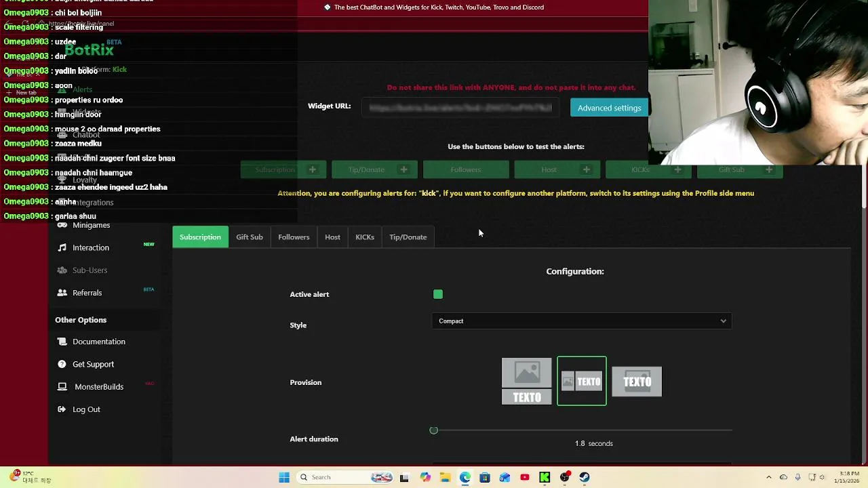Switch to the Tip/Donate alert tab

pos(408,237)
